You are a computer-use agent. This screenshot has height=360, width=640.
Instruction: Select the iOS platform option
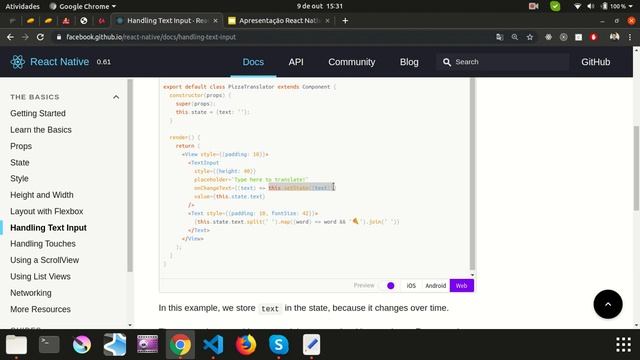411,286
